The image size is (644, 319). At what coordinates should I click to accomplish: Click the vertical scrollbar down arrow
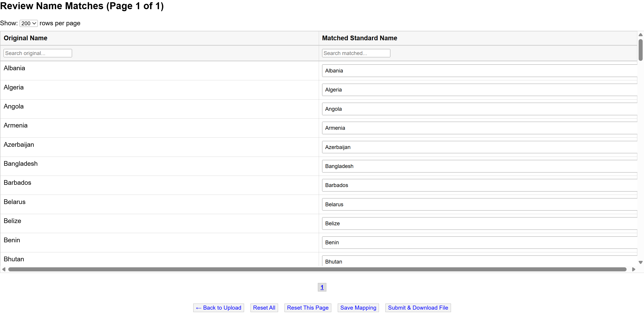pyautogui.click(x=640, y=262)
